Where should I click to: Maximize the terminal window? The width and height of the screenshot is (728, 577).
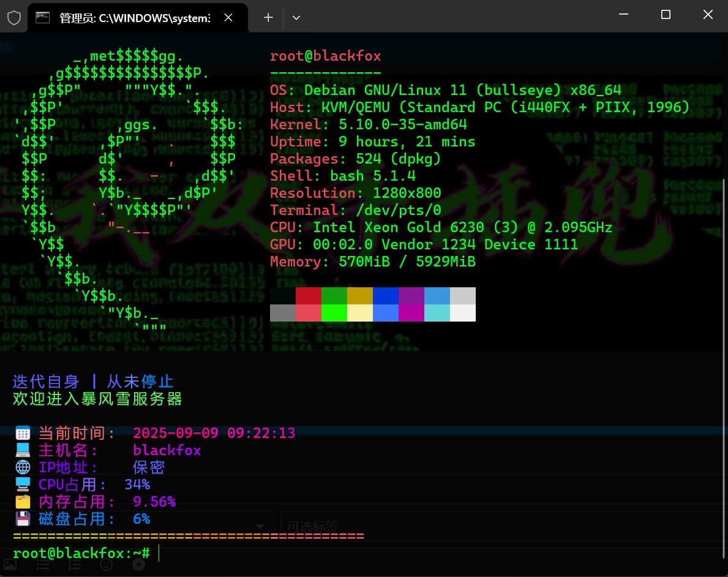(x=666, y=15)
